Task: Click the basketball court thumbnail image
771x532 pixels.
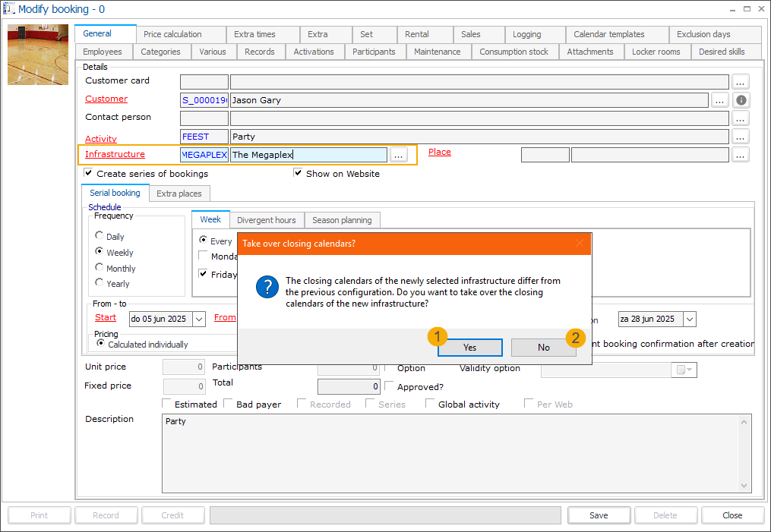Action: [x=38, y=55]
